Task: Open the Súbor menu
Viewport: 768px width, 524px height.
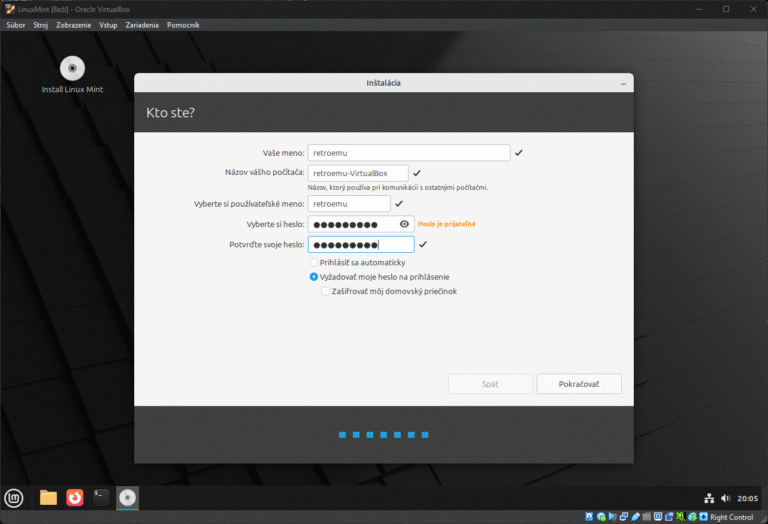Action: pos(16,25)
